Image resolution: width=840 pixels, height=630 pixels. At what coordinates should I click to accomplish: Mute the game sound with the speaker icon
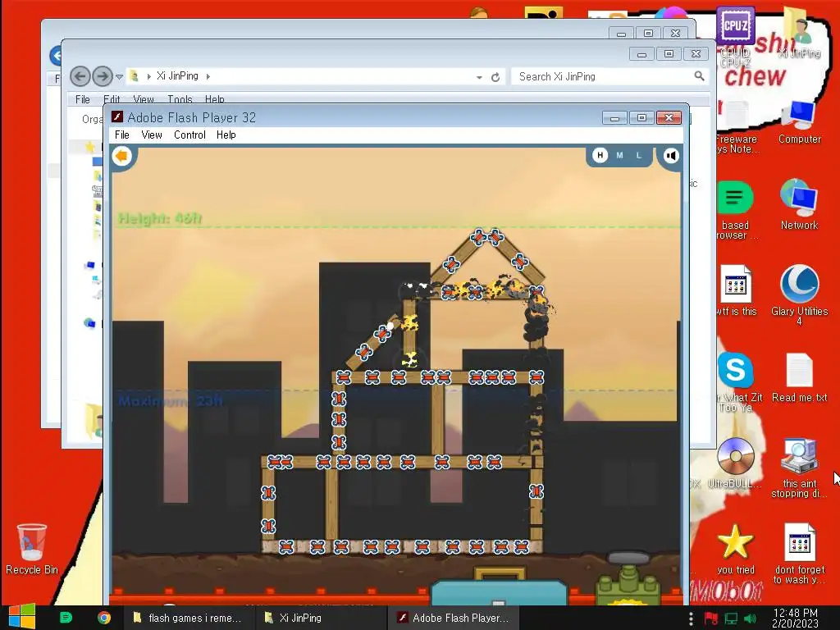coord(671,155)
